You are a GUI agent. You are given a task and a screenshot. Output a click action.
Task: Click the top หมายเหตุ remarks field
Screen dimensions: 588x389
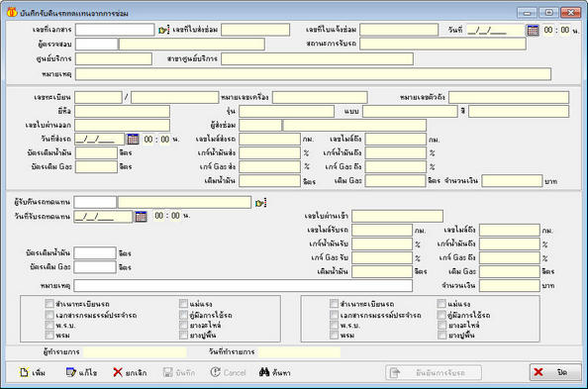[x=313, y=74]
